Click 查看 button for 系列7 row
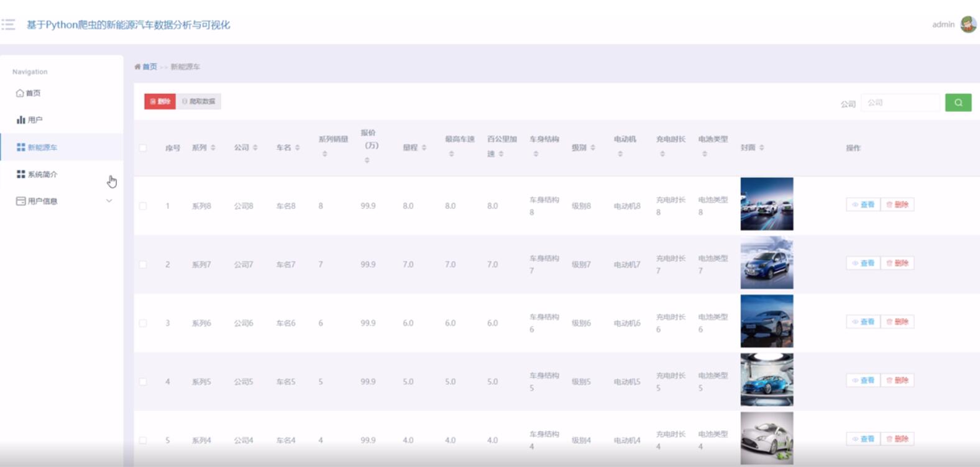The image size is (980, 467). tap(863, 264)
